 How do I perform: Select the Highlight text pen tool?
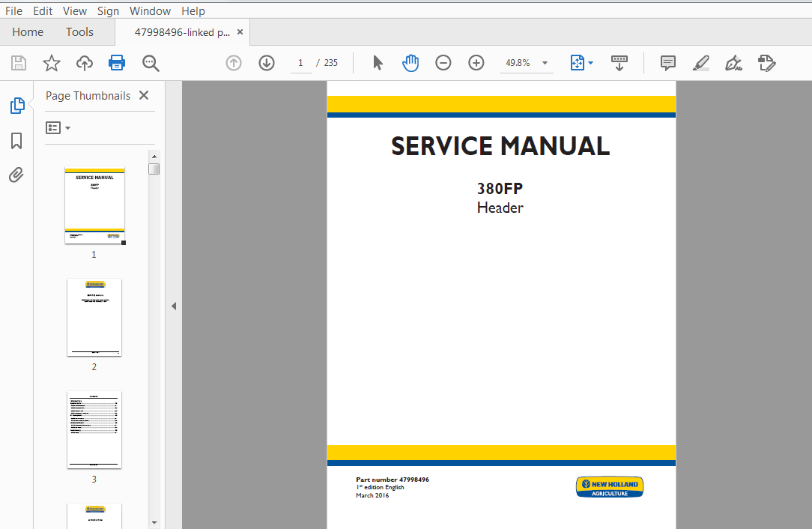[700, 63]
